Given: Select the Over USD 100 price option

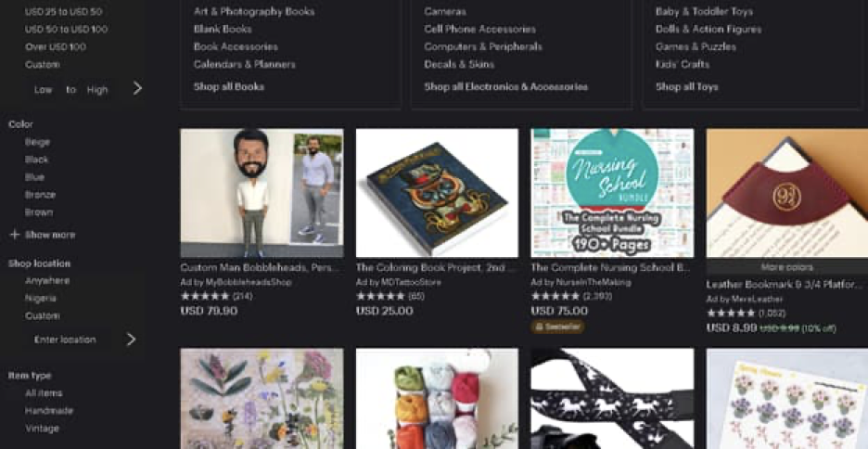Looking at the screenshot, I should (56, 47).
